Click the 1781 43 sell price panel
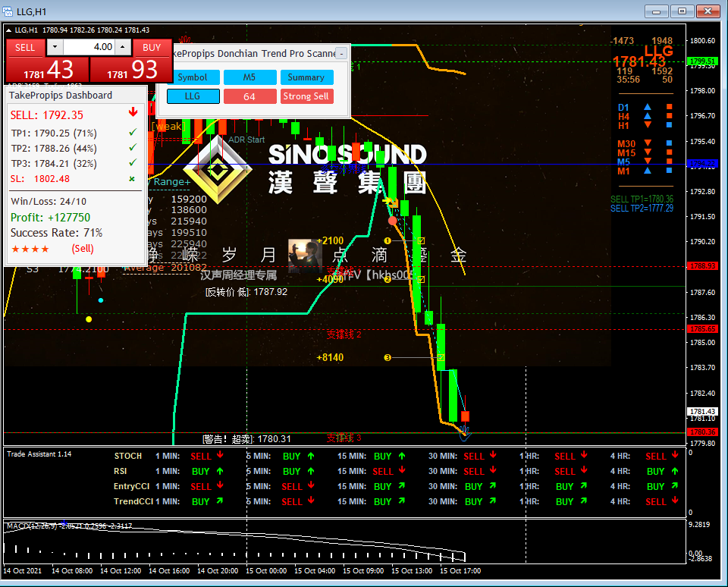This screenshot has width=728, height=587. coord(48,70)
